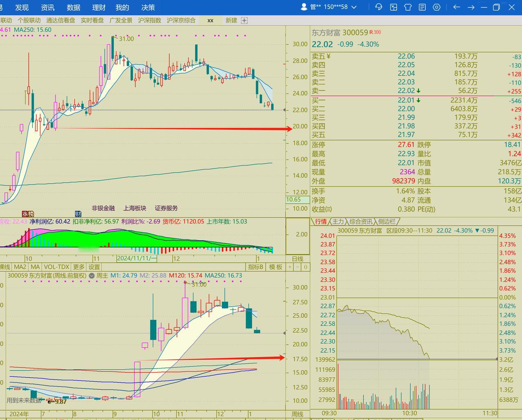Open the hexagon settings icon
522x420 pixels.
(x=436, y=7)
